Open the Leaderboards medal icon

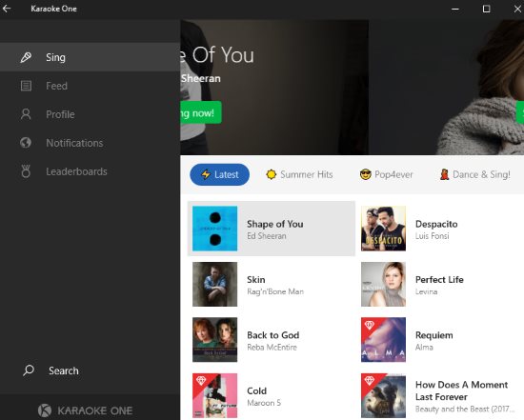coord(26,171)
